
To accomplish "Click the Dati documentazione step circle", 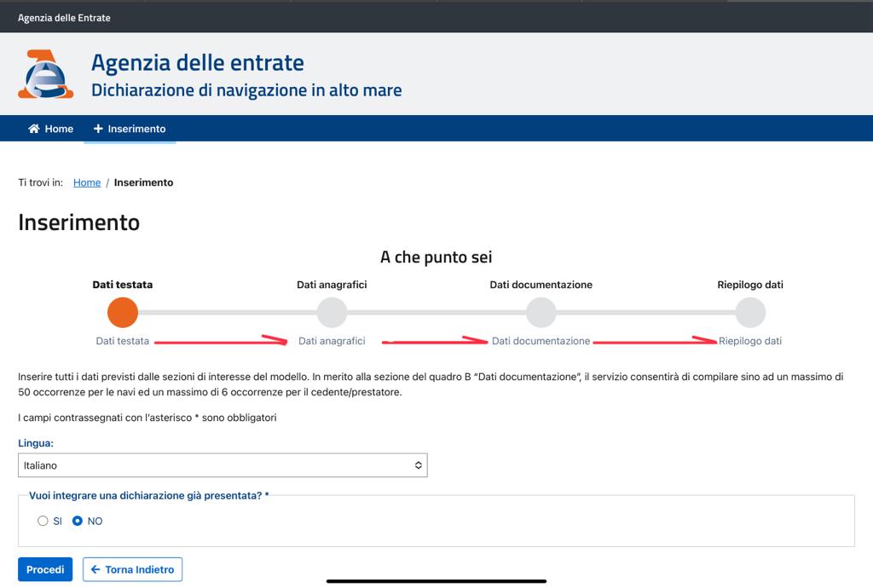I will tap(541, 313).
